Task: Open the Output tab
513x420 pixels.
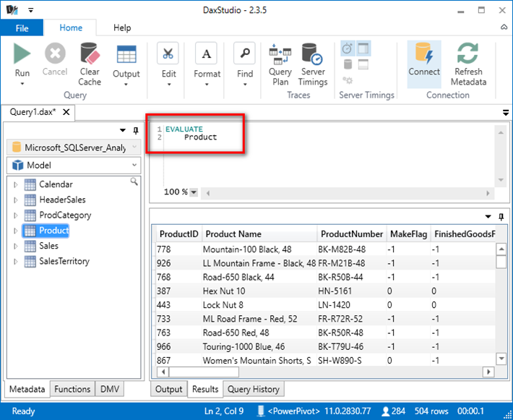Action: coord(169,389)
